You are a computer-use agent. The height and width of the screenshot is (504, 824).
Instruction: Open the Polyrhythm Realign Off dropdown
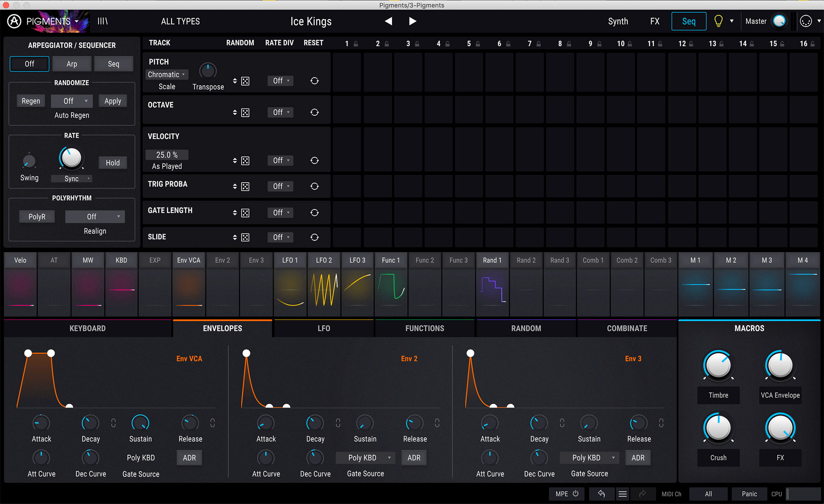coord(95,217)
